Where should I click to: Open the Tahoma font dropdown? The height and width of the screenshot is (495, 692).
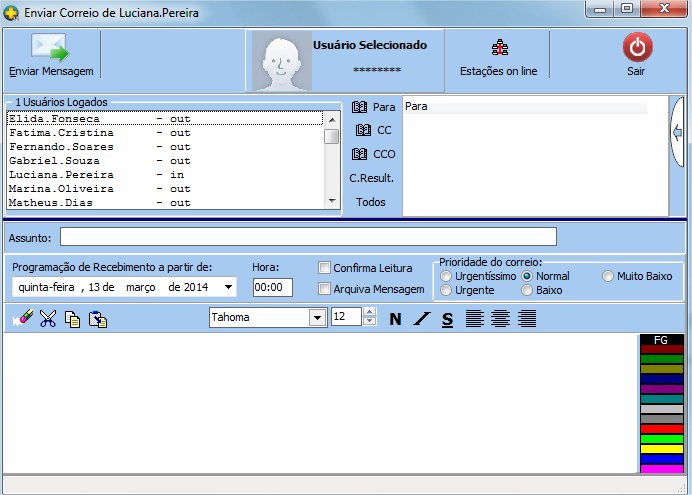[x=317, y=317]
